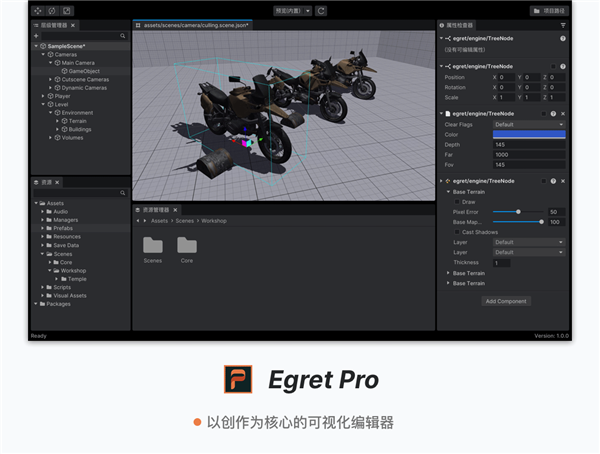The width and height of the screenshot is (600, 454).
Task: Expand the Terrain node arrow in hierarchy
Action: [57, 121]
